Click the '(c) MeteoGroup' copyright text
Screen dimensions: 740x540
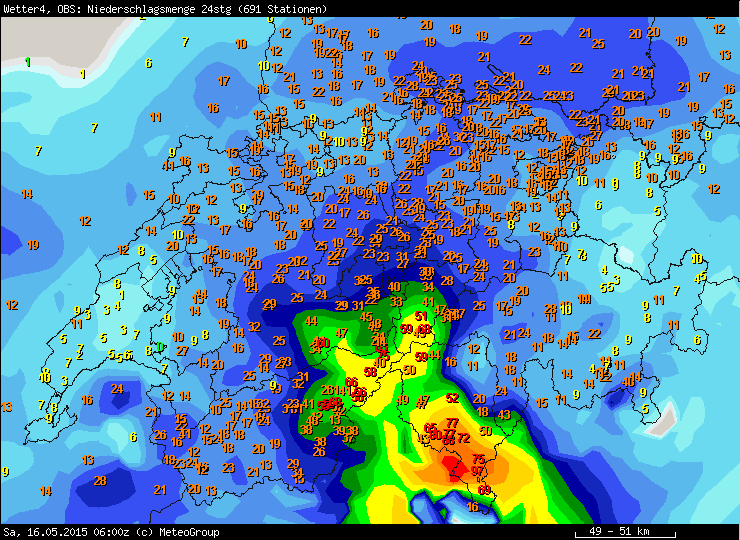click(x=177, y=532)
